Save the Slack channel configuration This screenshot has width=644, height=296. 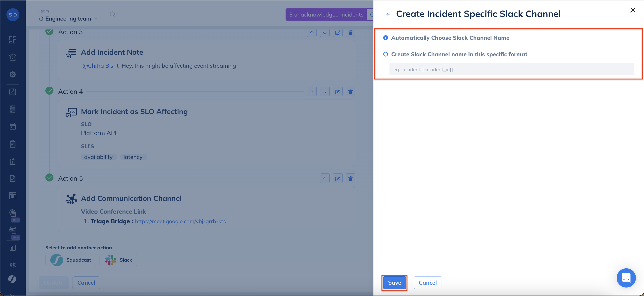(x=394, y=283)
